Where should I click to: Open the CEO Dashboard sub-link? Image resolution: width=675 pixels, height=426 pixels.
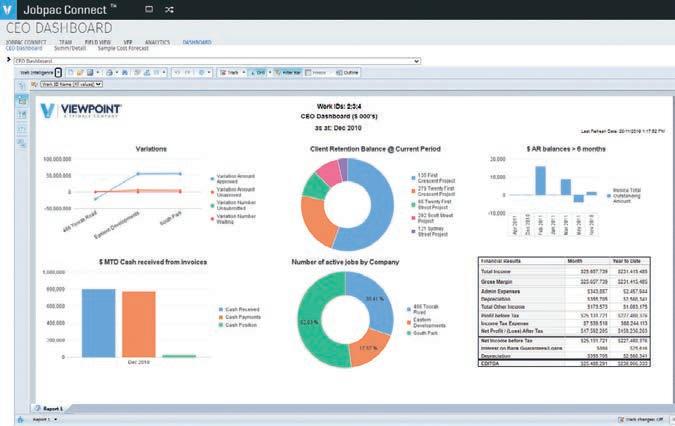click(x=24, y=48)
